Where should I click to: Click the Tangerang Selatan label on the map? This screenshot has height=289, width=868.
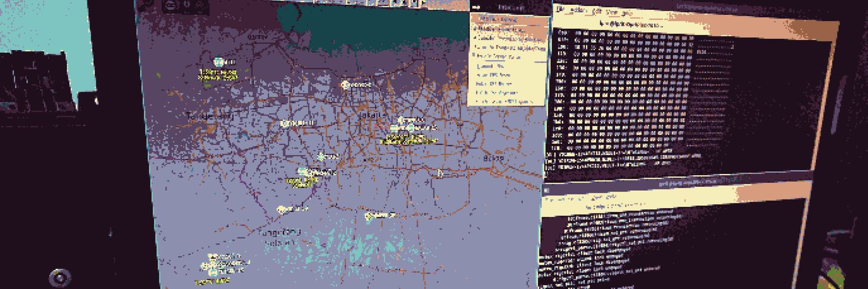(x=279, y=238)
